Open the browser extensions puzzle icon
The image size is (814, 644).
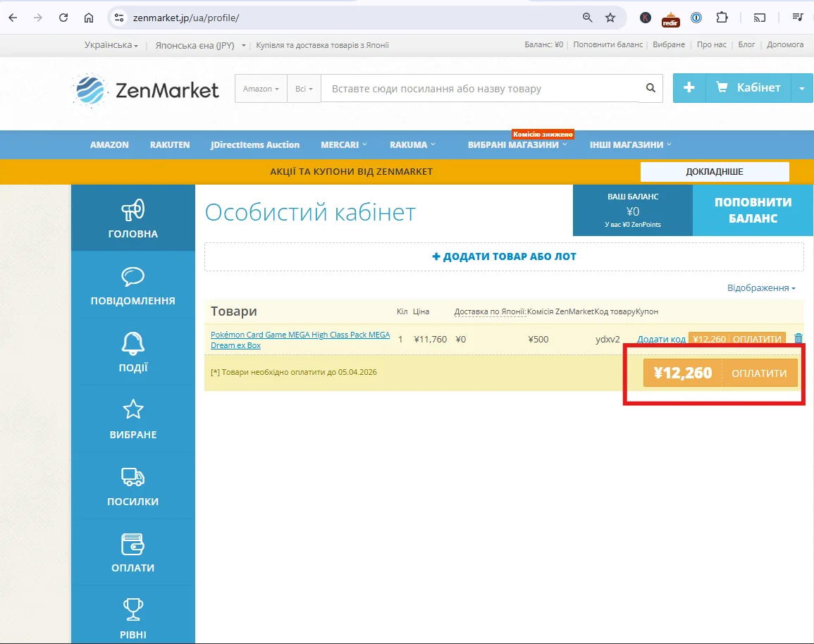coord(722,18)
